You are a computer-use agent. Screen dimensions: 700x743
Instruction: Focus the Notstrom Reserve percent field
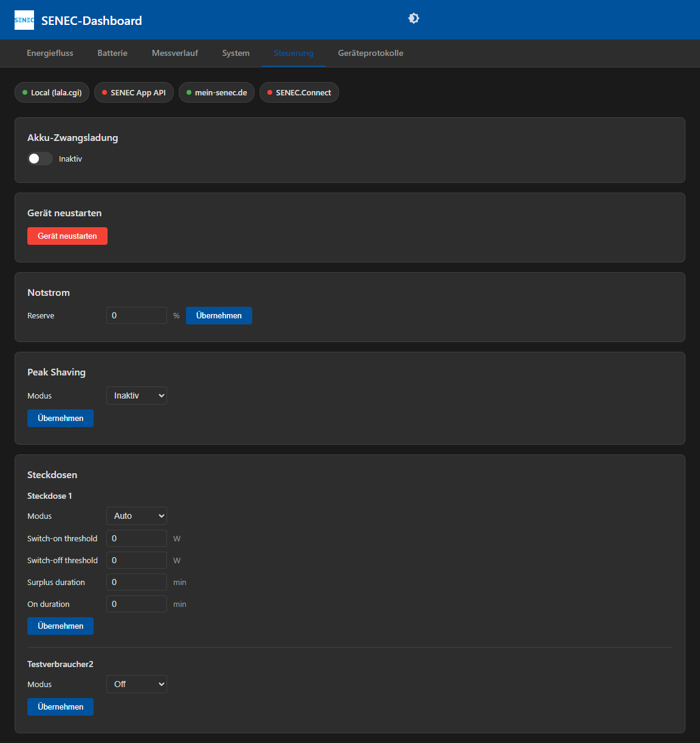(x=137, y=315)
